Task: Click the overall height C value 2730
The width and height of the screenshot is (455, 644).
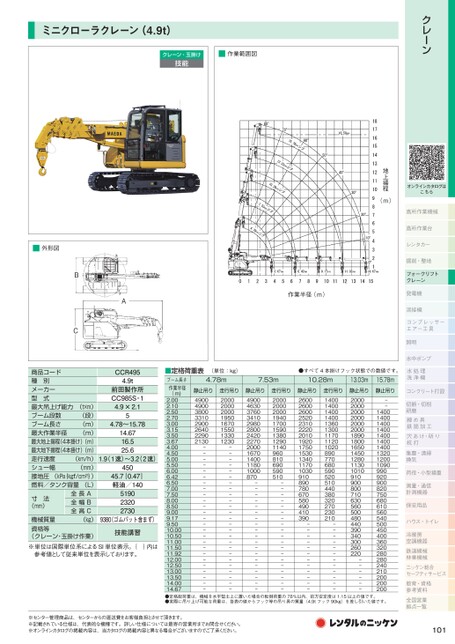Action: (x=127, y=511)
